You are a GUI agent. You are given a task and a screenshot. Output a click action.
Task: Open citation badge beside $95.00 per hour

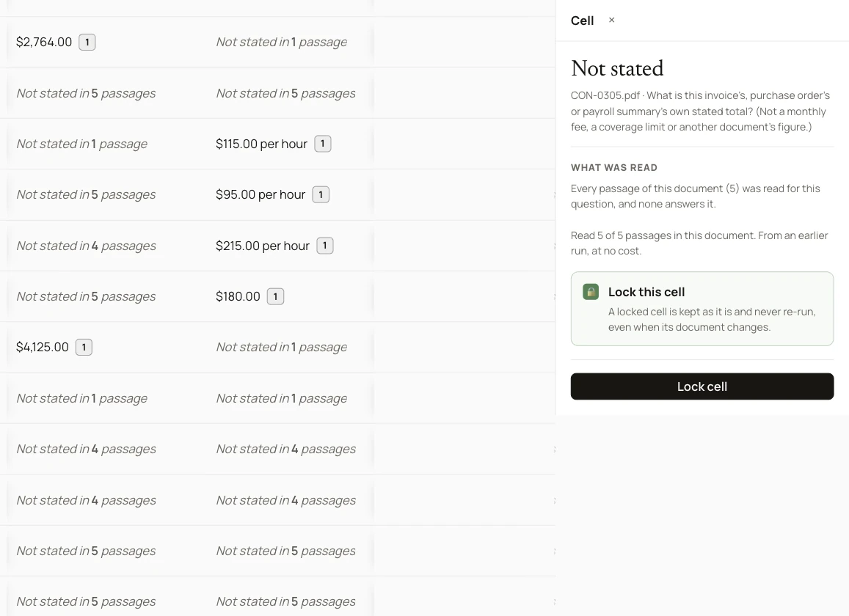321,195
